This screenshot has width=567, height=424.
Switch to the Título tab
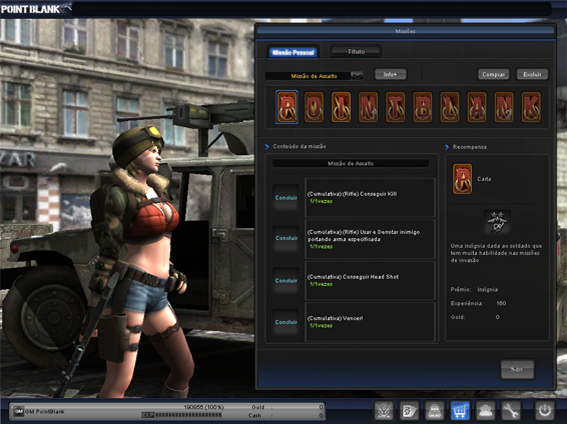coord(356,51)
